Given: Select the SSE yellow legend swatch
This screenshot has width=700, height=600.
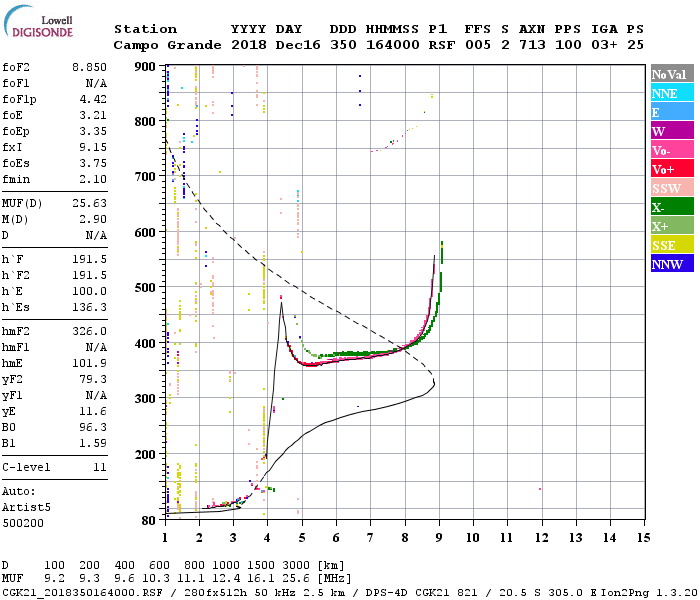Looking at the screenshot, I should tap(672, 245).
